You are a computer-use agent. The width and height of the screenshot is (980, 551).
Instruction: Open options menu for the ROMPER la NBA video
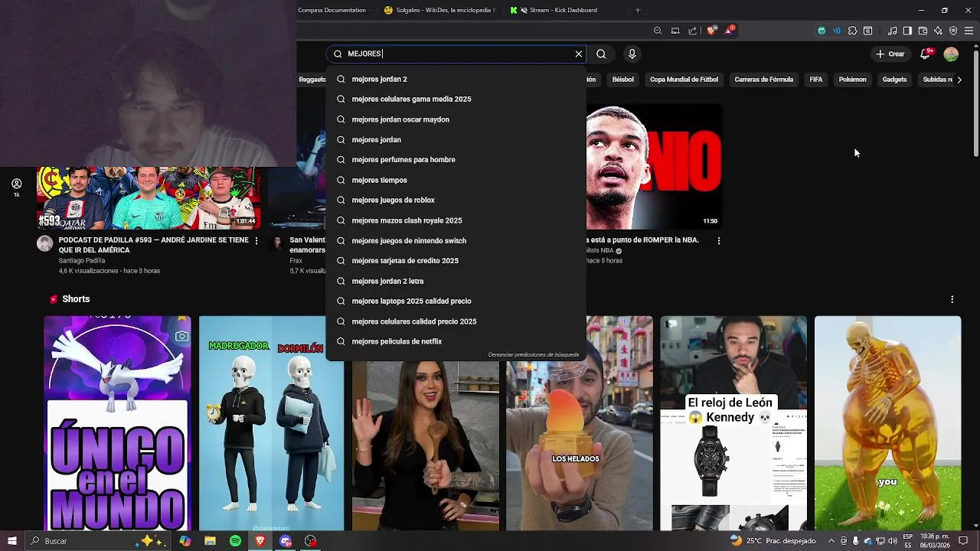click(718, 240)
